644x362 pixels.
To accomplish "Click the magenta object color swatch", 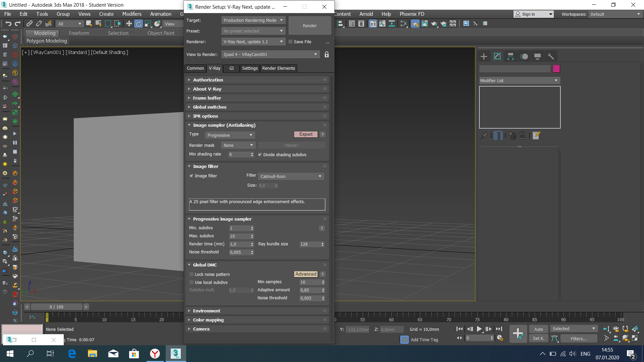I will [x=556, y=69].
